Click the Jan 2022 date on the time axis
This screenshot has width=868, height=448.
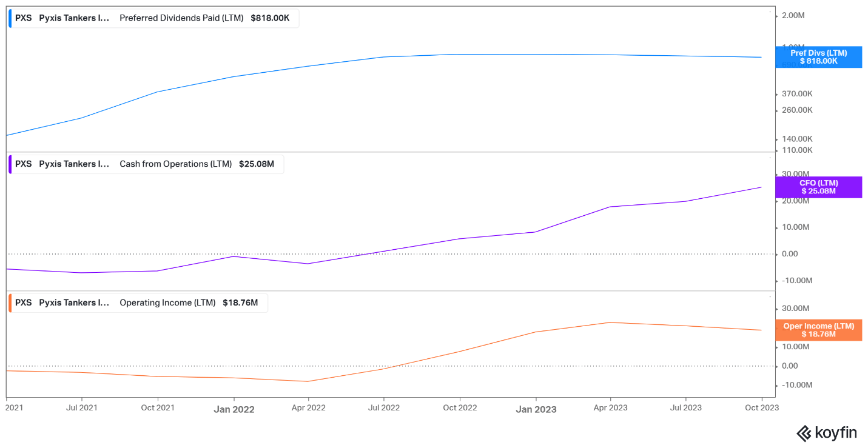(234, 409)
